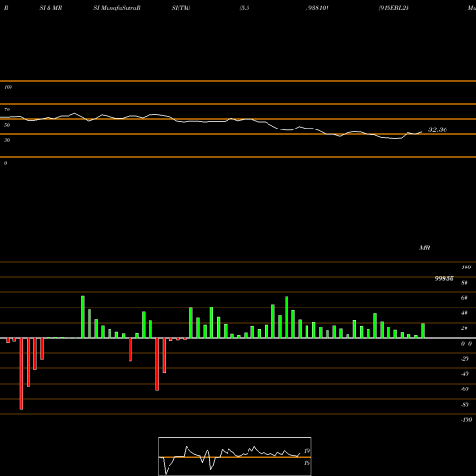The height and width of the screenshot is (476, 476).
Task: Click the 999.36 value label
Action: (444, 279)
